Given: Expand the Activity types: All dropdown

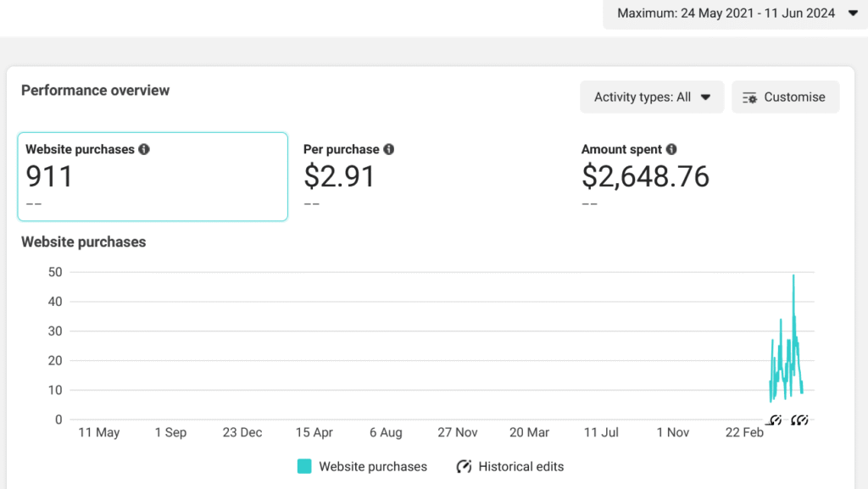Looking at the screenshot, I should point(651,97).
